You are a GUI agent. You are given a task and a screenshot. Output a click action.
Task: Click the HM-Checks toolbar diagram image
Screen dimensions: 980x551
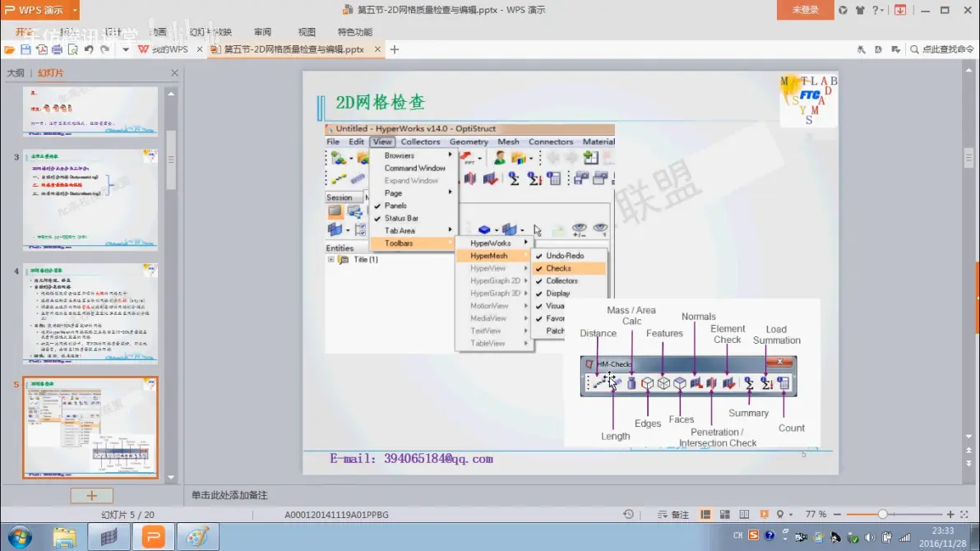(692, 373)
